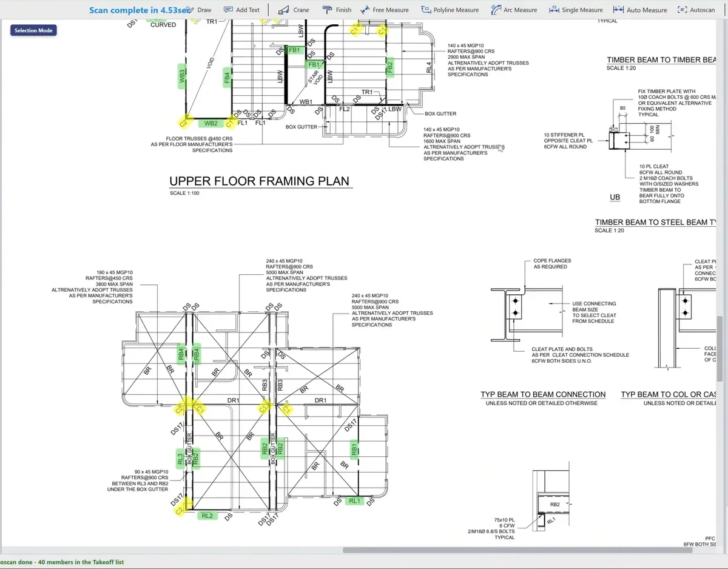The height and width of the screenshot is (569, 728).
Task: Select the Free Measure tool
Action: 385,10
